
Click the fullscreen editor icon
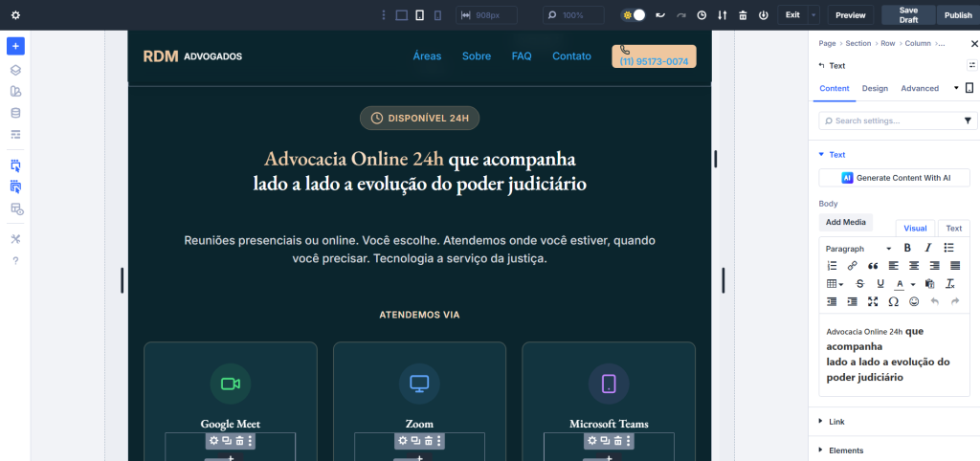(x=873, y=301)
